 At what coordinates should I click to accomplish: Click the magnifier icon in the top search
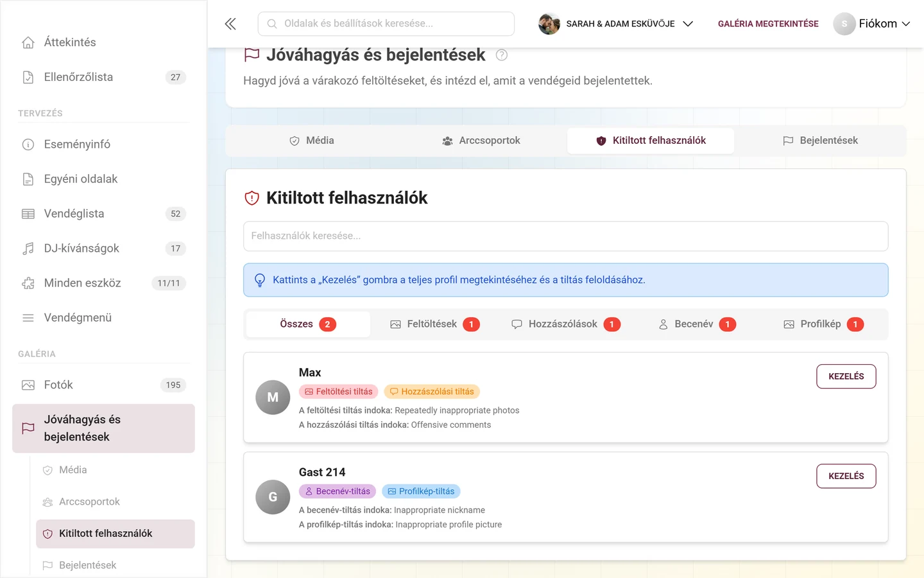272,24
